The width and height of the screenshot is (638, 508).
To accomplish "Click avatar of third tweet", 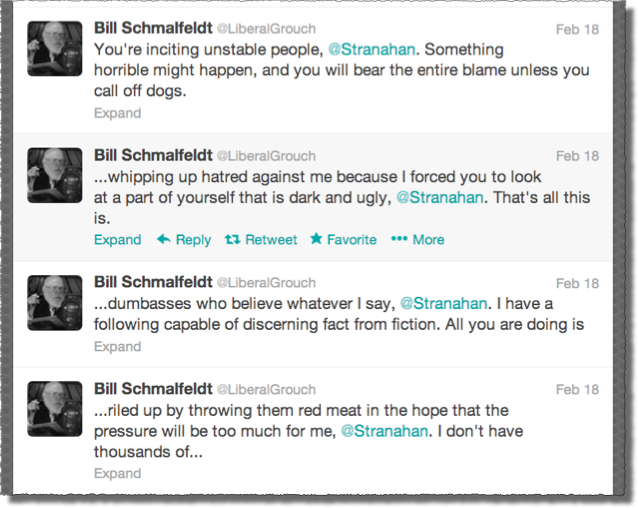I will [54, 303].
